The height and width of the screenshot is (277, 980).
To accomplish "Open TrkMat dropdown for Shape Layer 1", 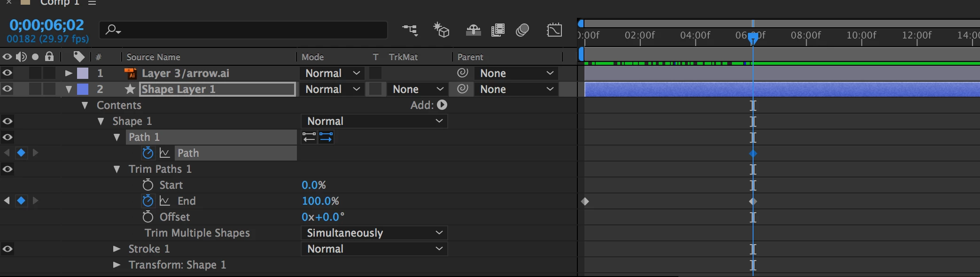I will tap(418, 89).
